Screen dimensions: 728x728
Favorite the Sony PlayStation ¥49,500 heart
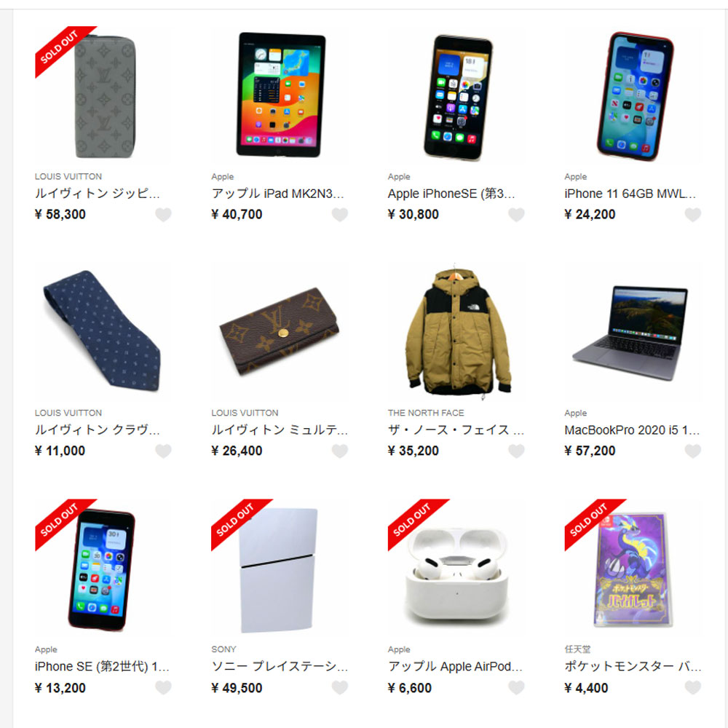[339, 688]
